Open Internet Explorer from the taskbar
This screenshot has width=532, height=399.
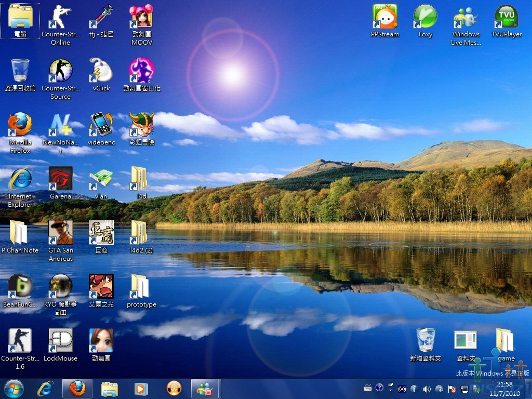[45, 389]
